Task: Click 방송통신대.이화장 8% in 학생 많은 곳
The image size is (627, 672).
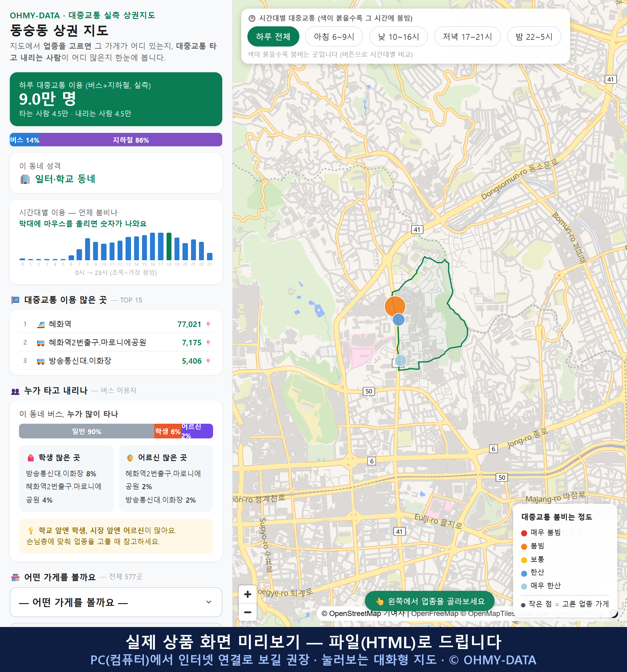Action: [x=61, y=473]
